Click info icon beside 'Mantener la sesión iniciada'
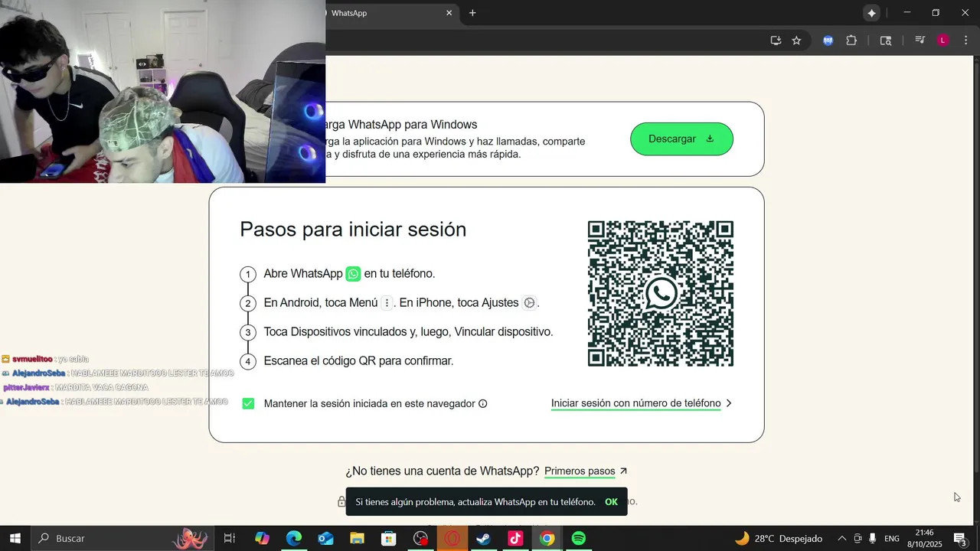980x551 pixels. click(482, 403)
